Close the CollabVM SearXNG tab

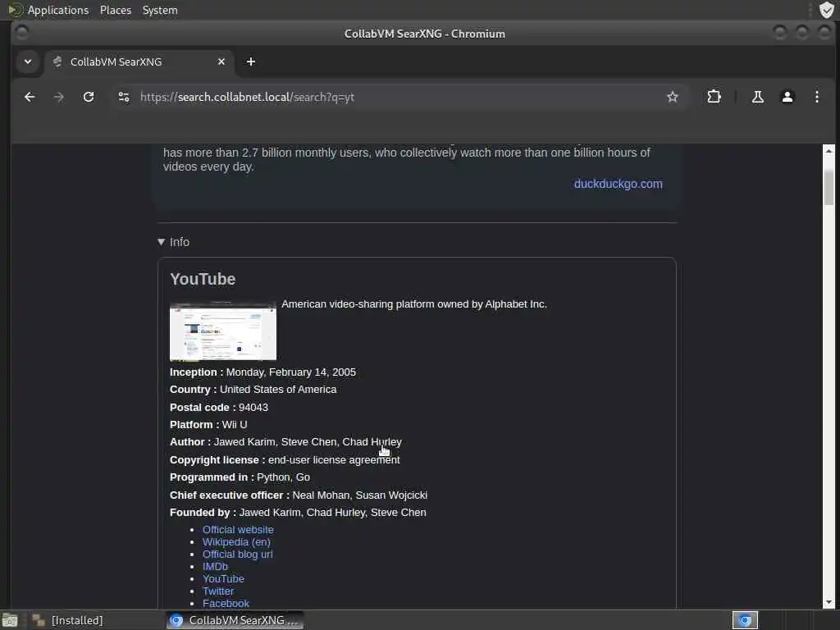point(221,62)
